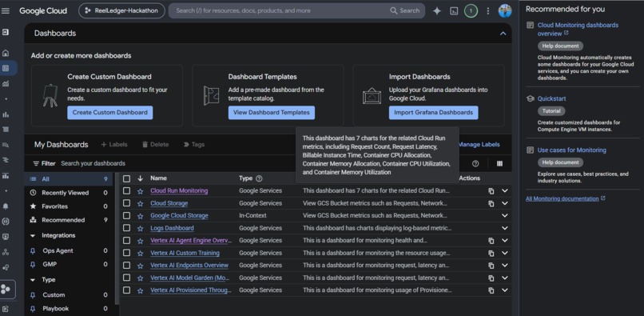Viewport: 644px width, 316px height.
Task: Click the Create Custom Dashboard button
Action: point(110,113)
